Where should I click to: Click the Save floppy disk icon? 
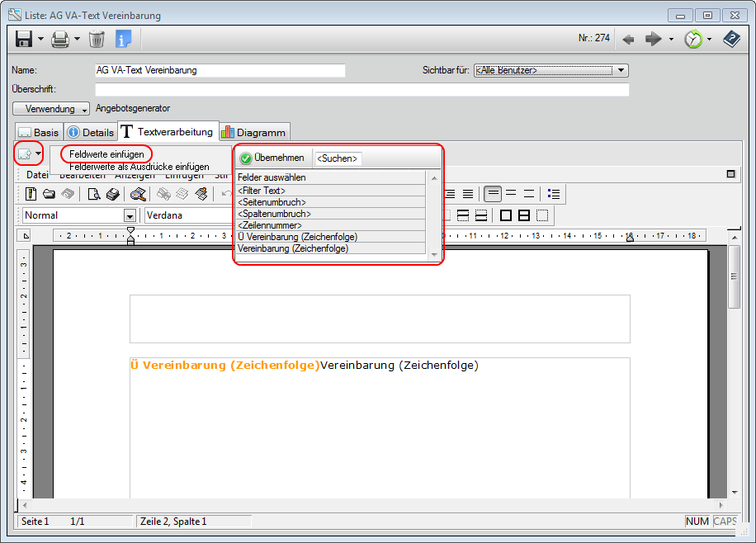click(x=24, y=39)
